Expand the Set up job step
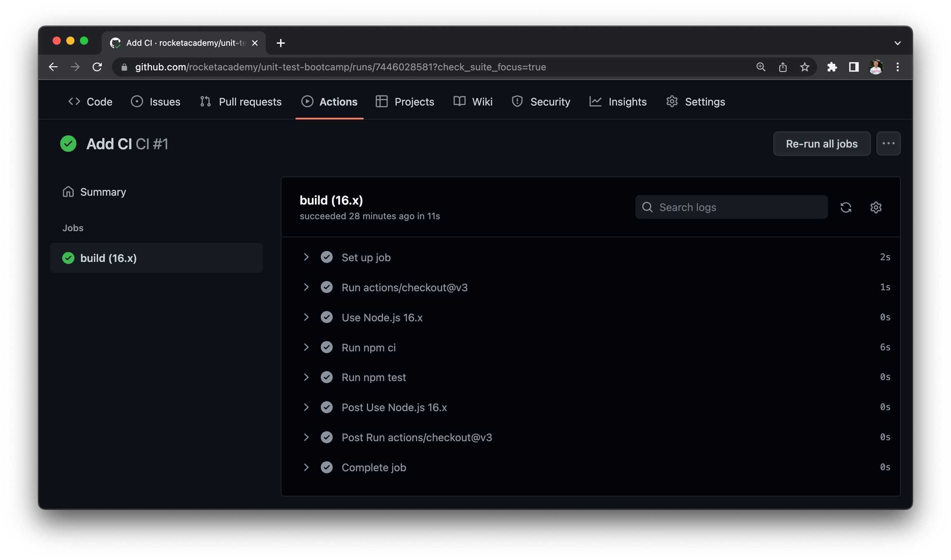 click(x=306, y=257)
